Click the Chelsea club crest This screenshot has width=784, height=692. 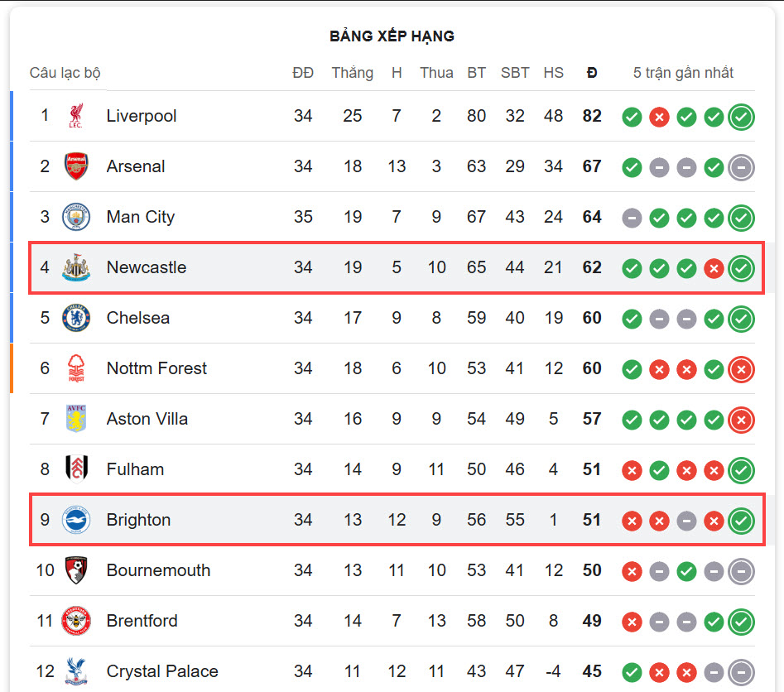pyautogui.click(x=76, y=318)
